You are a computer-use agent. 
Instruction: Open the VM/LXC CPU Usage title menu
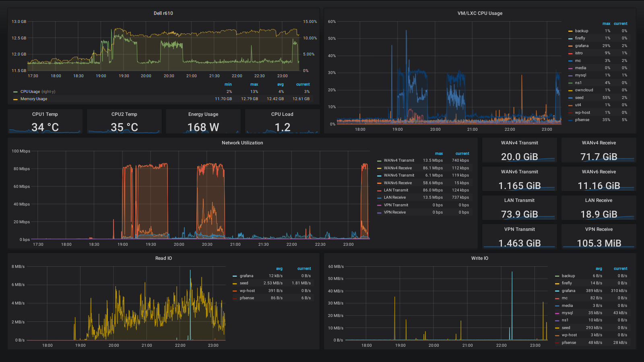click(480, 13)
